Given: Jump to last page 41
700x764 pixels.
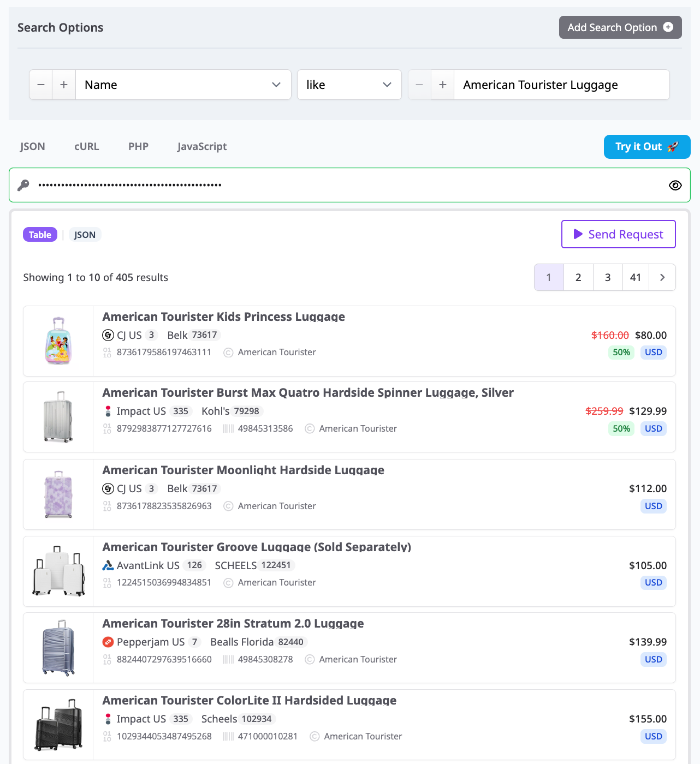Looking at the screenshot, I should point(636,277).
